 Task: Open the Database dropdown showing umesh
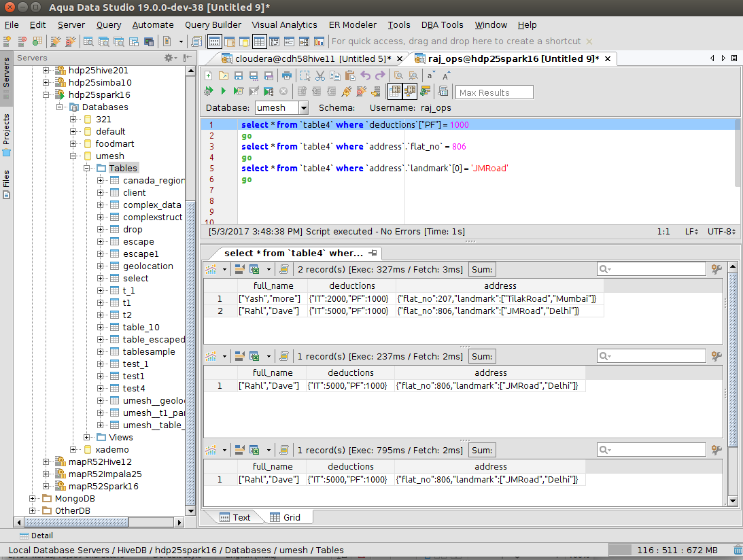click(x=303, y=107)
